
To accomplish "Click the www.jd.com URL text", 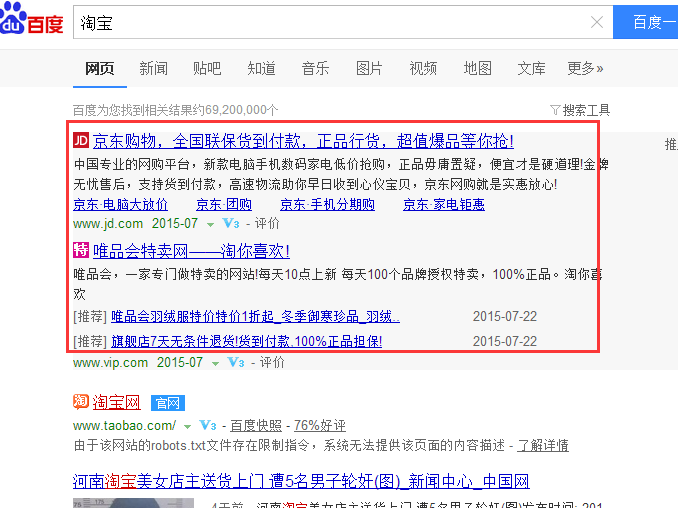I will (x=108, y=224).
